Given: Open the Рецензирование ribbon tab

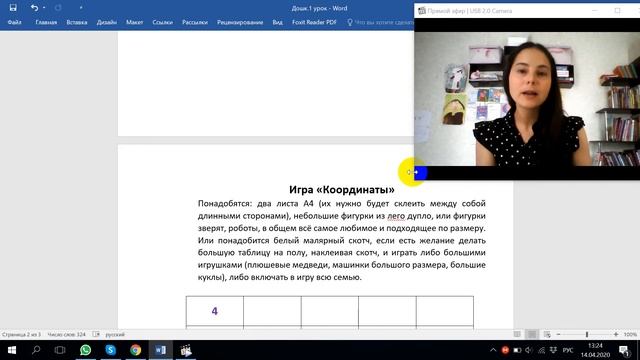Looking at the screenshot, I should pyautogui.click(x=240, y=22).
